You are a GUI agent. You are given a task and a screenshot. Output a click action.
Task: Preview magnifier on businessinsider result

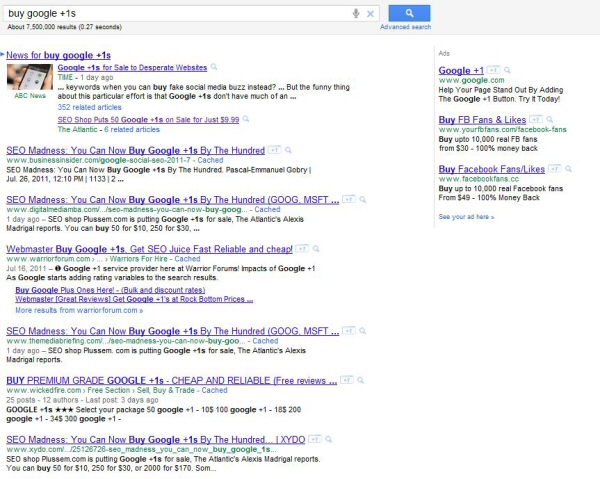pos(288,150)
